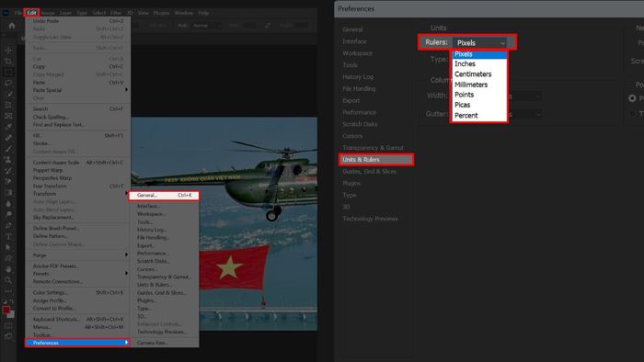Open the Help menu
Viewport: 644px width, 362px height.
tap(203, 13)
